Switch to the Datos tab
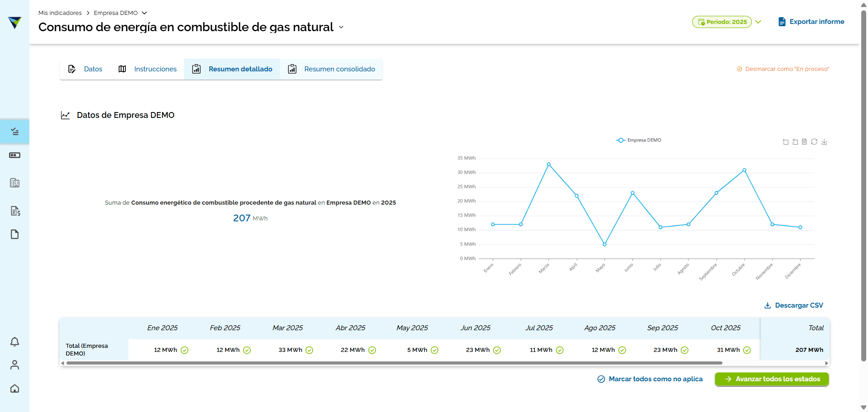Image resolution: width=868 pixels, height=412 pixels. (85, 69)
